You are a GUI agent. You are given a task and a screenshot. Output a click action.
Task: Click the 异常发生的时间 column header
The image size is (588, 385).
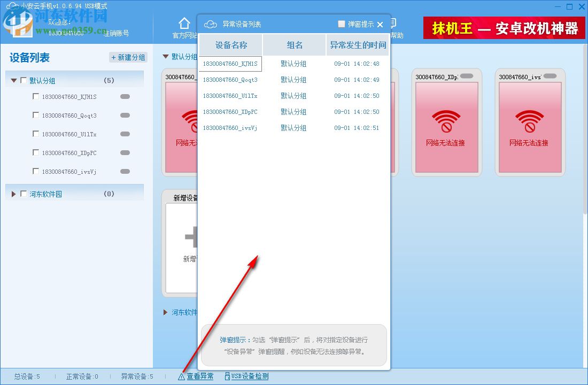pyautogui.click(x=358, y=45)
